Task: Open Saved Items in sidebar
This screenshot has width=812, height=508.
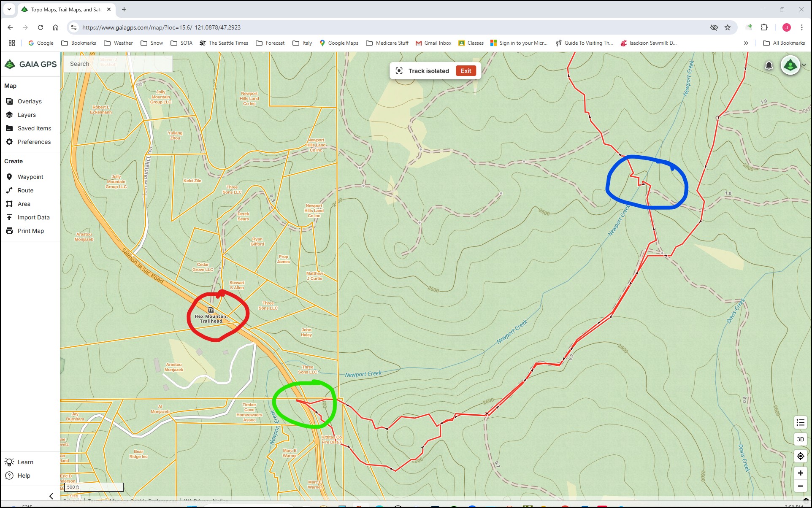Action: 34,128
